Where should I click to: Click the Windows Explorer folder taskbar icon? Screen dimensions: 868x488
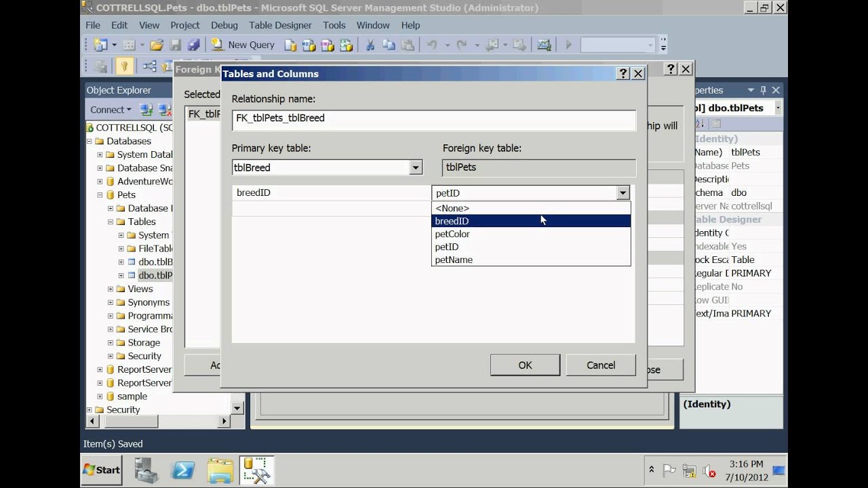click(x=220, y=470)
